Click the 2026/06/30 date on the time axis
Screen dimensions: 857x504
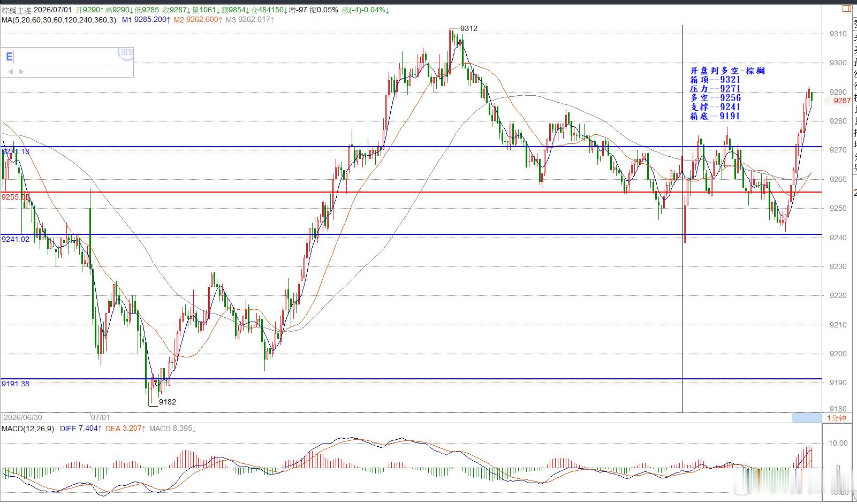pyautogui.click(x=23, y=417)
